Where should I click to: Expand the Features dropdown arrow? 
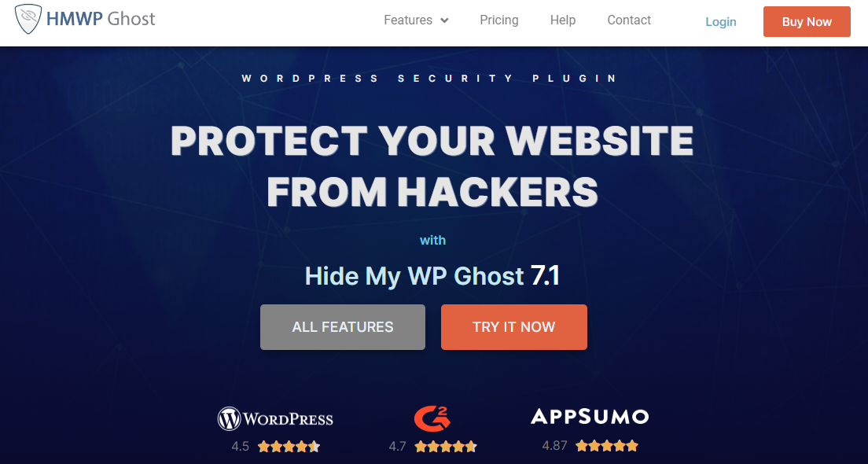[444, 20]
